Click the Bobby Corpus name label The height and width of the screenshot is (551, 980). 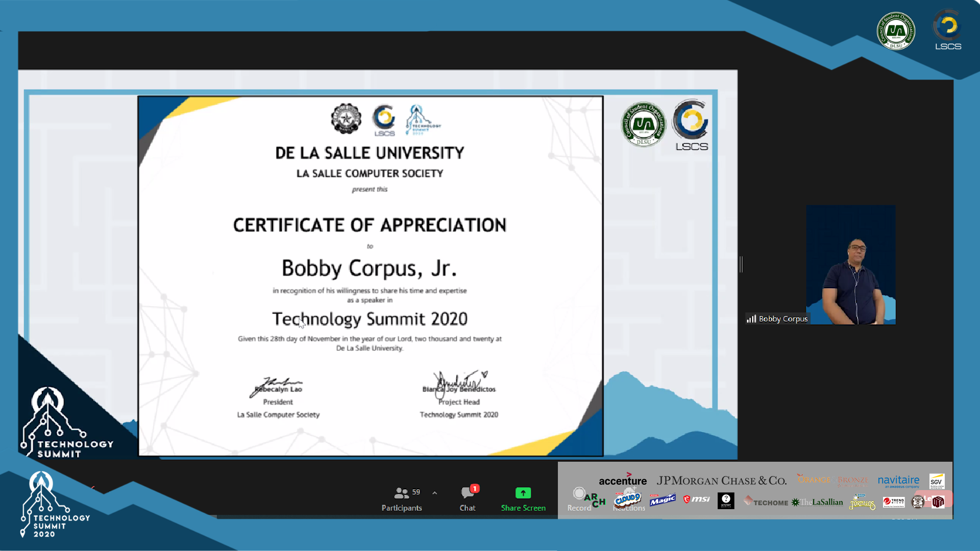(x=783, y=319)
